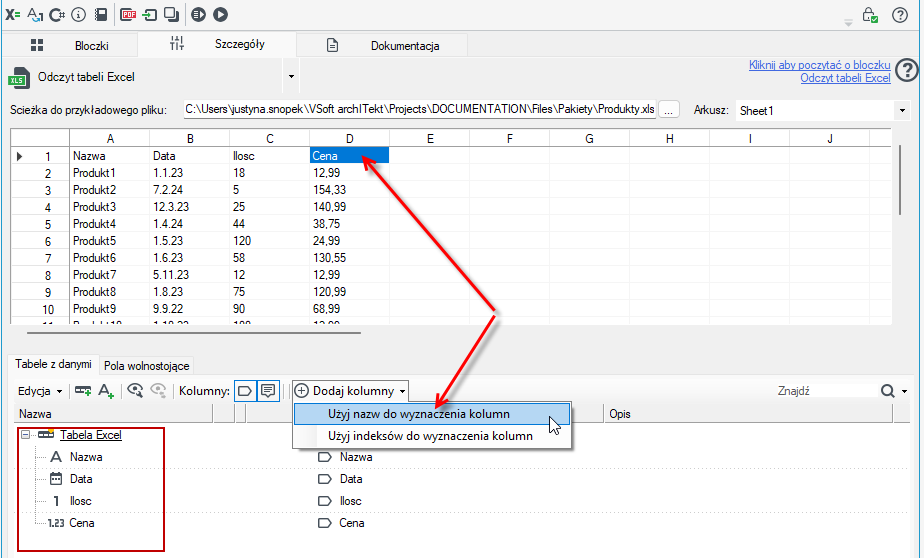Click the table icon beside Tabela Excel
924x558 pixels.
[46, 435]
